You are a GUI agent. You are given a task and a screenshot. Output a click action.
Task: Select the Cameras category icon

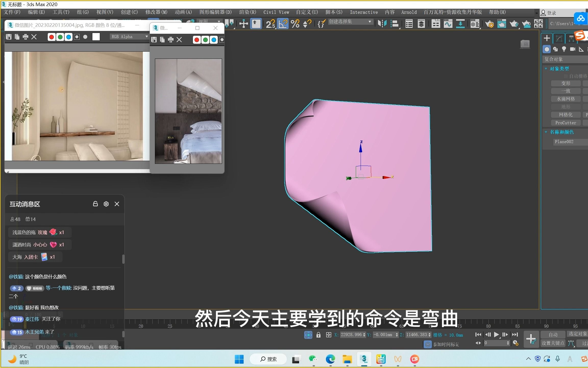coord(573,49)
